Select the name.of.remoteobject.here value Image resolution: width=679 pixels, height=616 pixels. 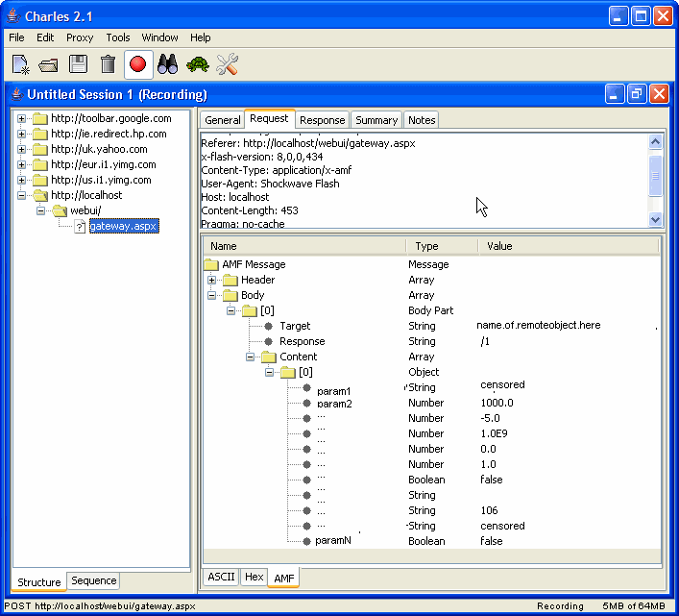coord(538,326)
